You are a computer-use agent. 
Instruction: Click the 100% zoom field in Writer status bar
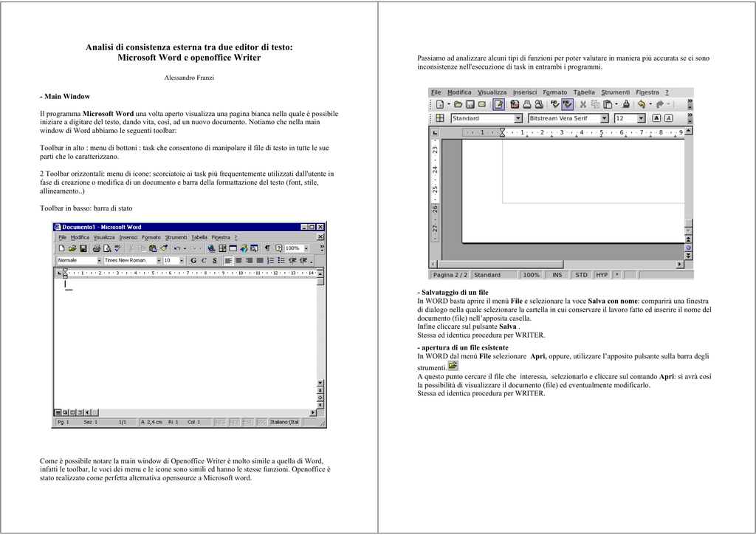pos(532,275)
